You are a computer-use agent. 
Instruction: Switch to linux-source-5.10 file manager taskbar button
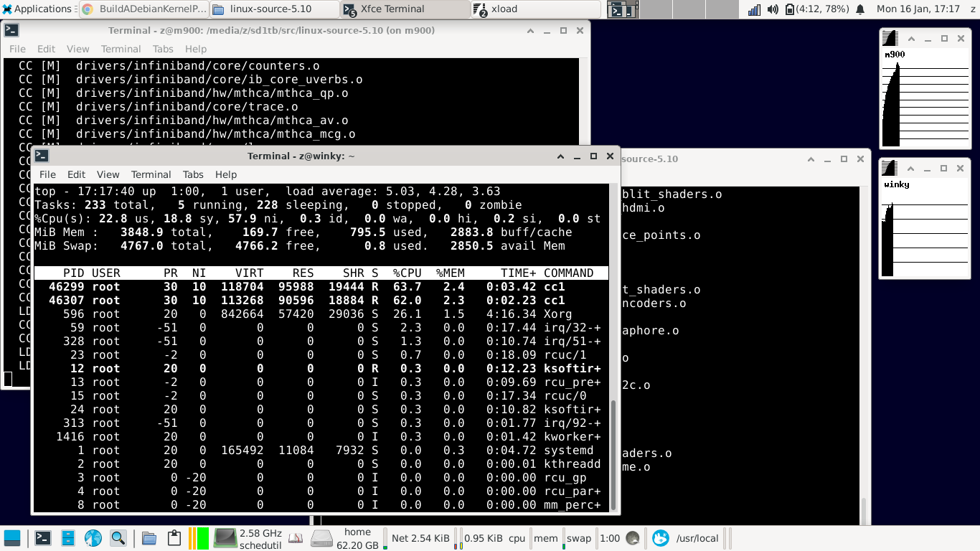[x=275, y=9]
